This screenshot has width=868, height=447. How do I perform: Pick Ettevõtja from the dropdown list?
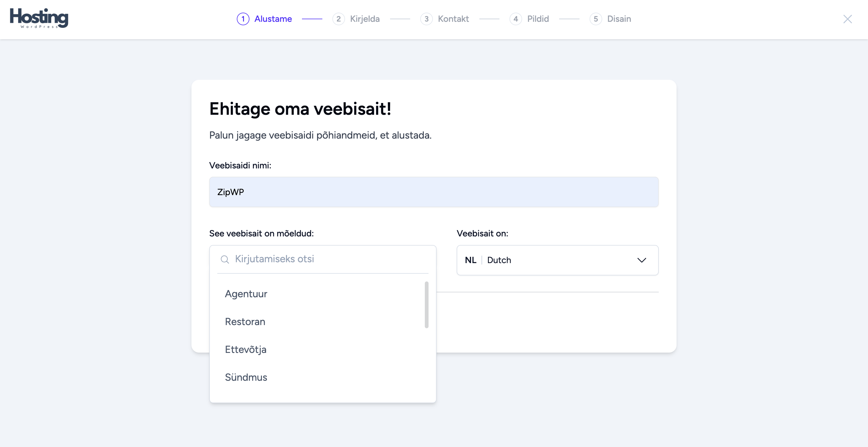pos(246,350)
